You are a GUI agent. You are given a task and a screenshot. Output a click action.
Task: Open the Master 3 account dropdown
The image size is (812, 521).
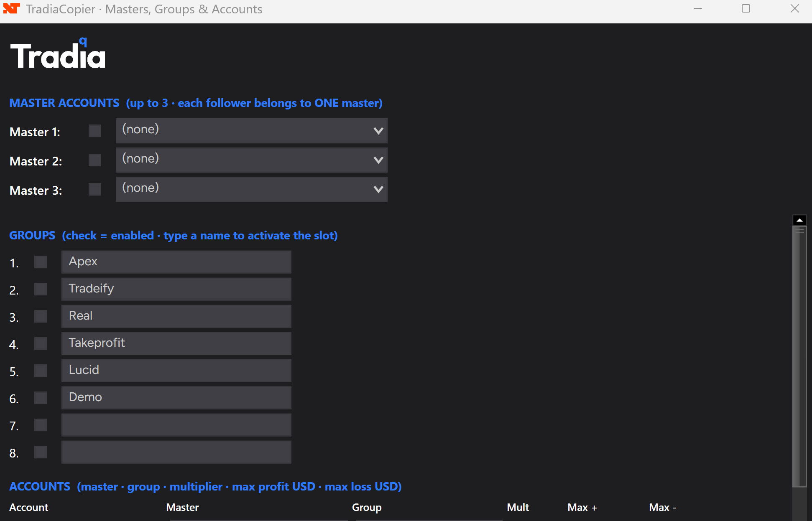[x=252, y=189]
